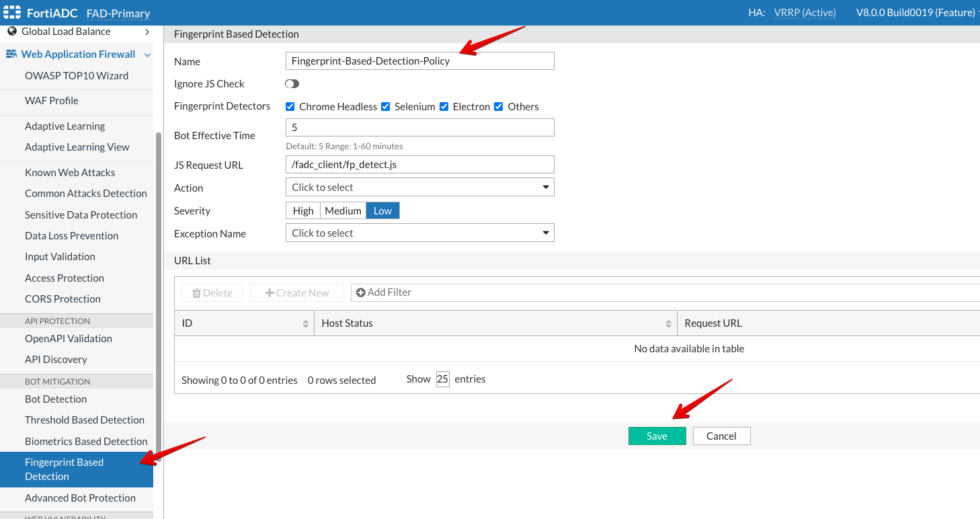Click the Global Load Balance globe icon
The height and width of the screenshot is (519, 980).
coord(11,32)
